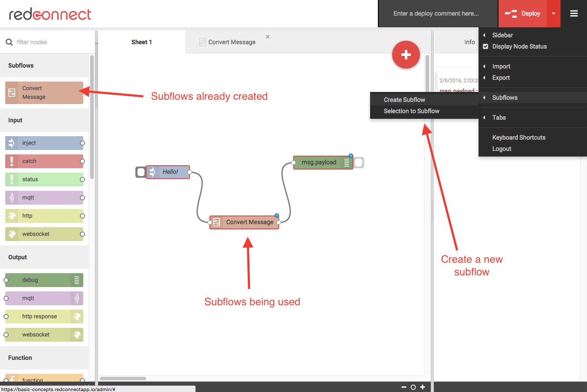Screen dimensions: 587x392
Task: Select the catch node from Input section
Action: (43, 161)
